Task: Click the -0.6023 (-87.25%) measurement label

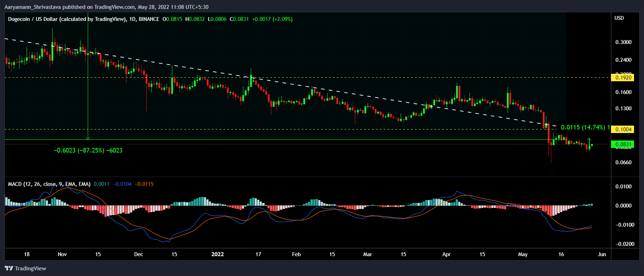Action: (88, 150)
